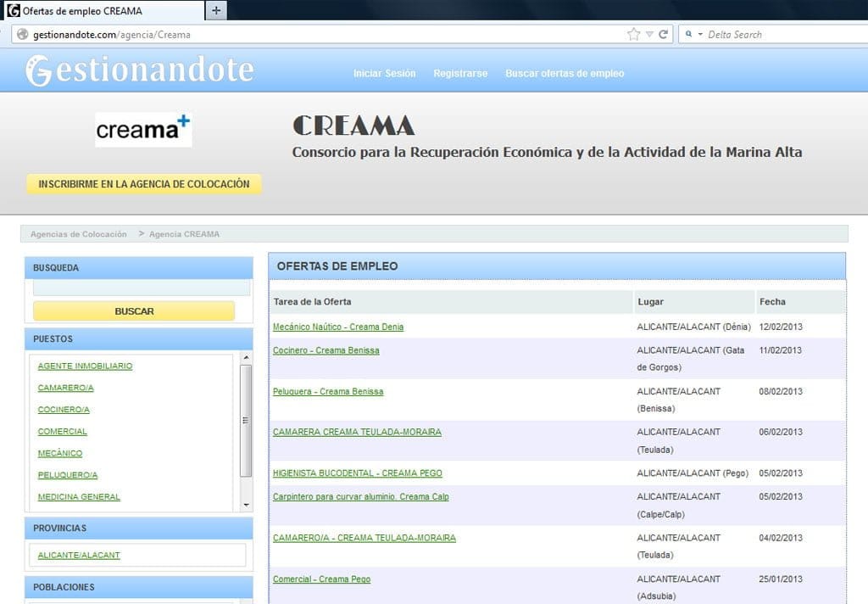Select ALICANTE/ALACANT under Provincias
The height and width of the screenshot is (604, 868).
point(79,556)
